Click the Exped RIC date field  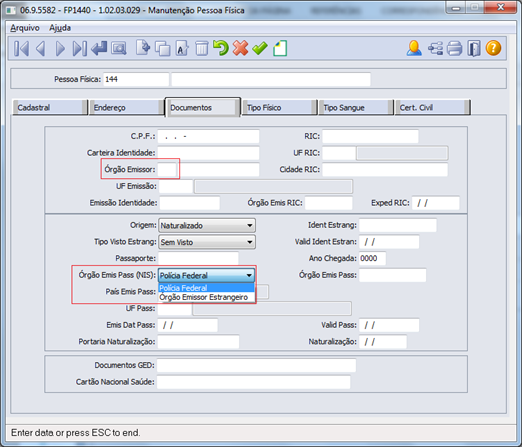point(436,203)
